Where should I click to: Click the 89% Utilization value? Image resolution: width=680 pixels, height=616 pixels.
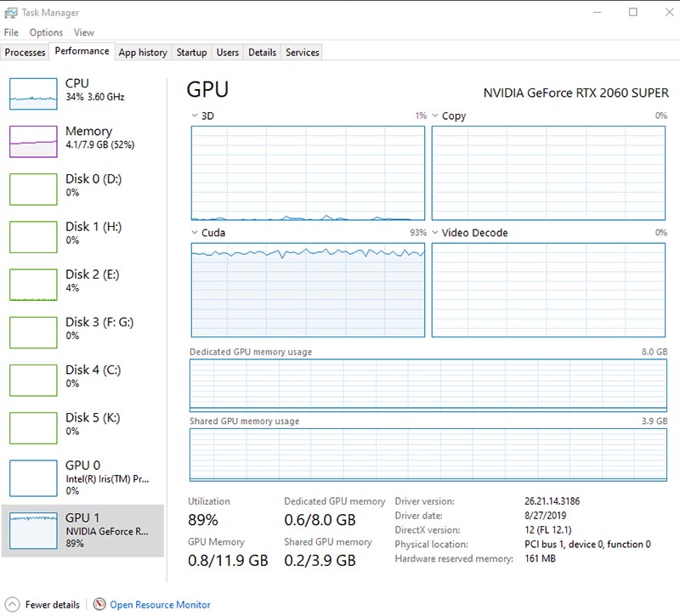(x=203, y=520)
